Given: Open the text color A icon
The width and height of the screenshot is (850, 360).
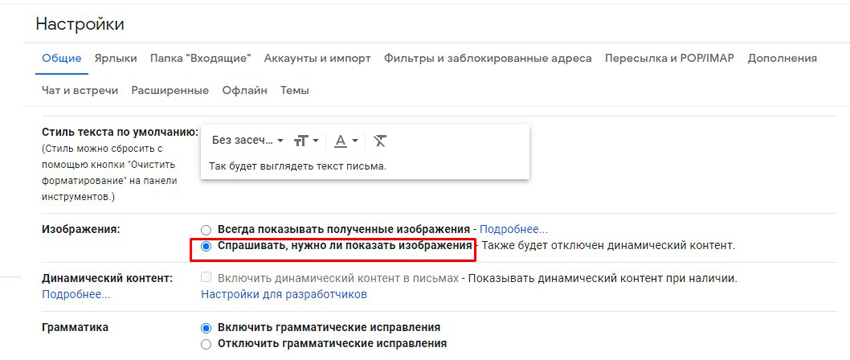Looking at the screenshot, I should point(346,141).
